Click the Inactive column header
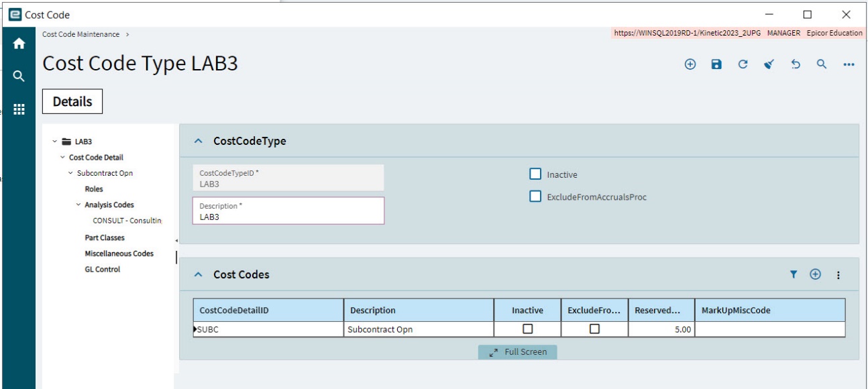 (x=527, y=311)
